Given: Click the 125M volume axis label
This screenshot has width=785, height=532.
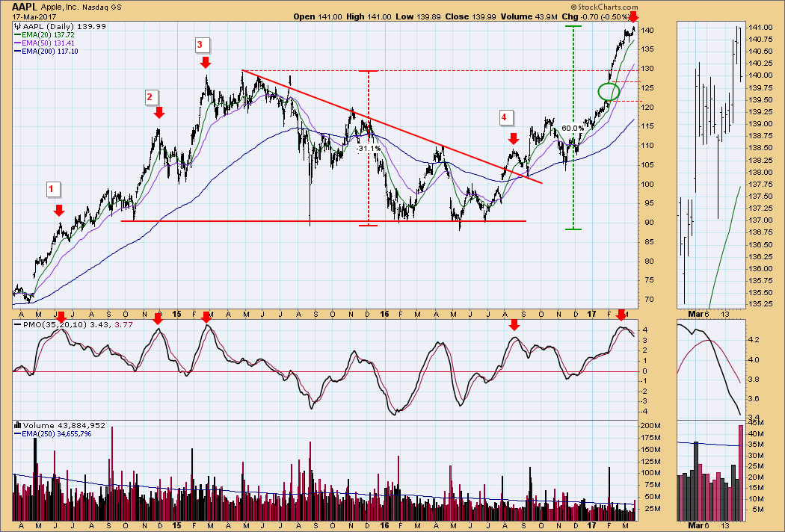Looking at the screenshot, I should (x=650, y=462).
